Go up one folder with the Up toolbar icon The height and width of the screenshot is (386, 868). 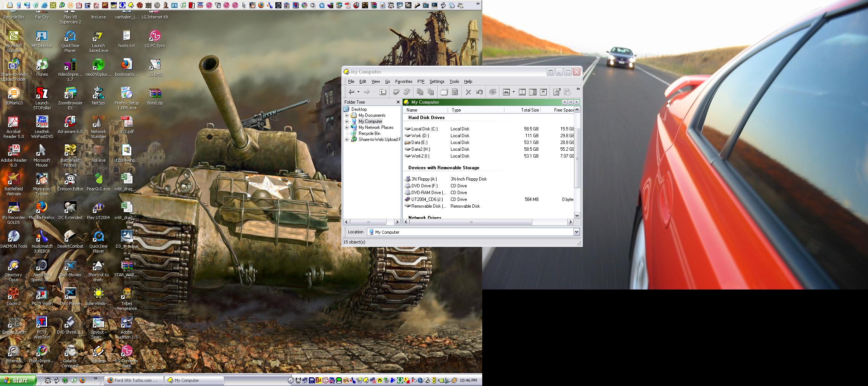[382, 92]
